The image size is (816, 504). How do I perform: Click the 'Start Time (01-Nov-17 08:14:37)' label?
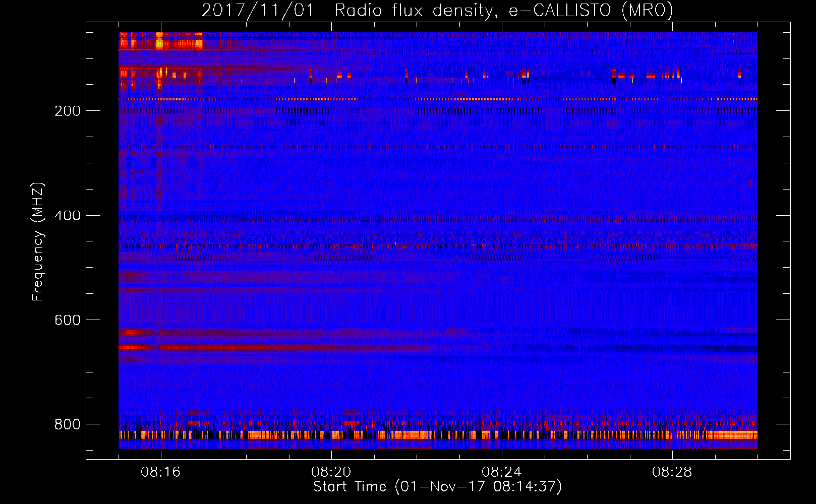437,487
